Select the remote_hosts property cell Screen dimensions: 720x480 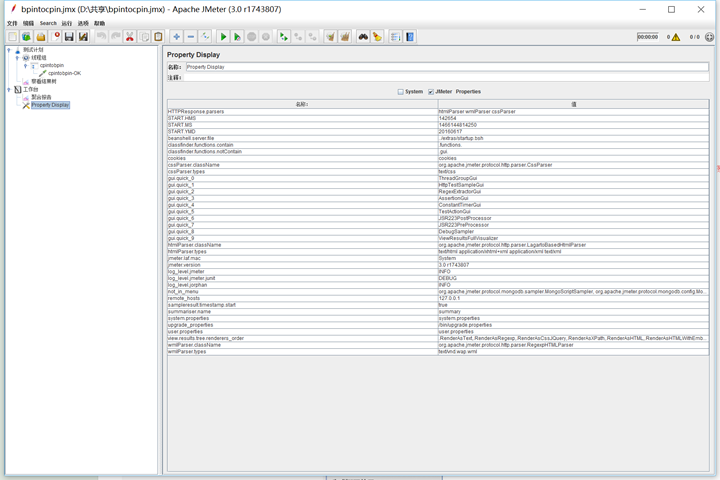point(303,299)
